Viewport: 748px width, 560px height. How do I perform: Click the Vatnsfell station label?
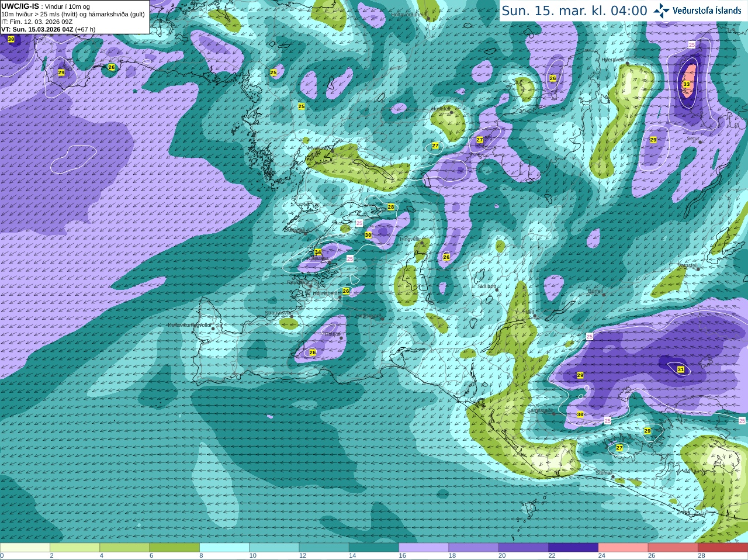[688, 265]
